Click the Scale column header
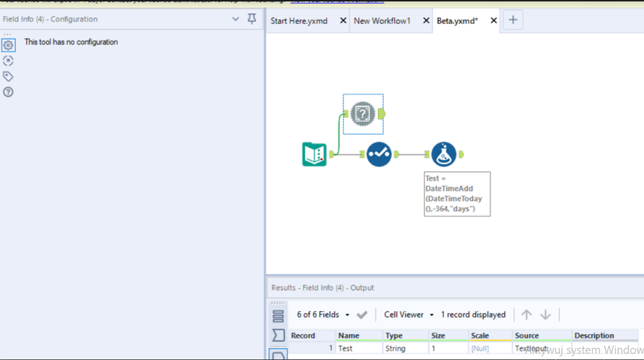The width and height of the screenshot is (644, 360). (491, 336)
